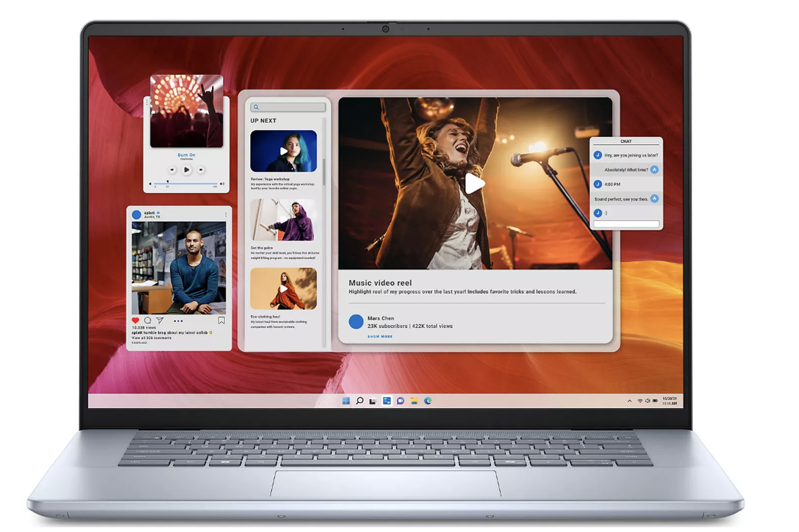Open the taskbar clock and date
799x532 pixels.
670,401
